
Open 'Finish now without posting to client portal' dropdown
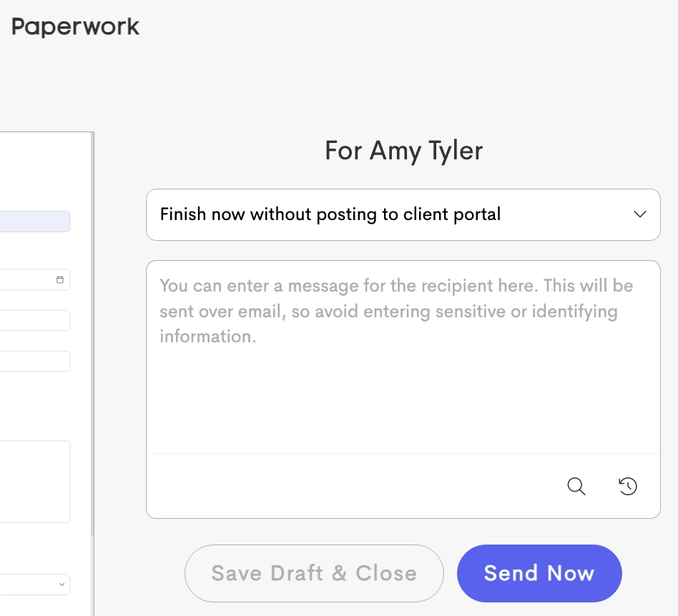coord(403,214)
